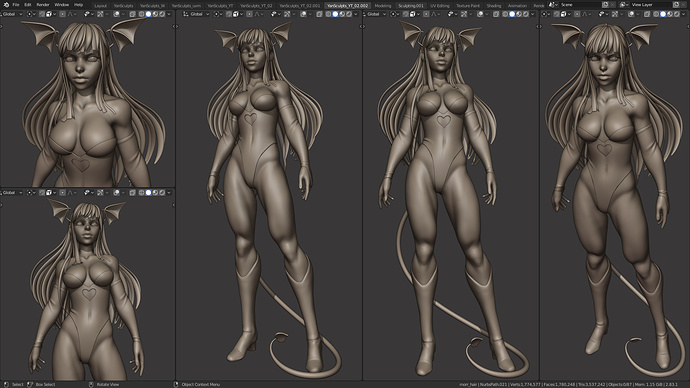Toggle X-ray icon in third viewport header

tap(496, 14)
